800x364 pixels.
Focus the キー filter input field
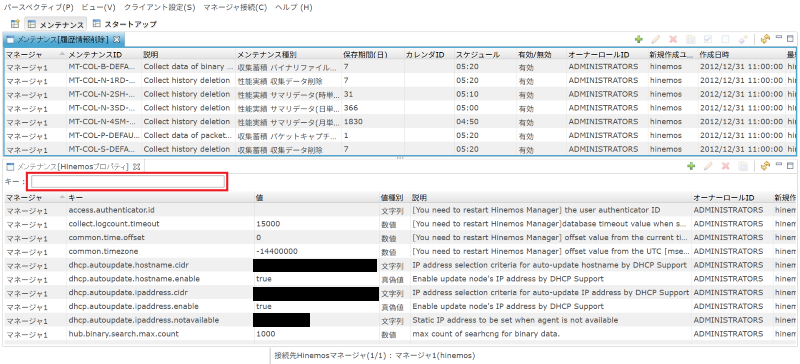[x=128, y=181]
